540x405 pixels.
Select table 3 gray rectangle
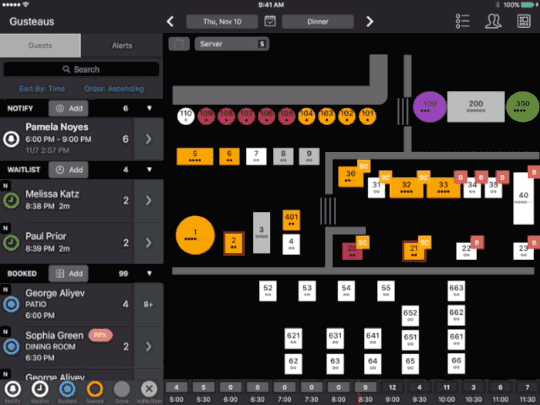261,233
